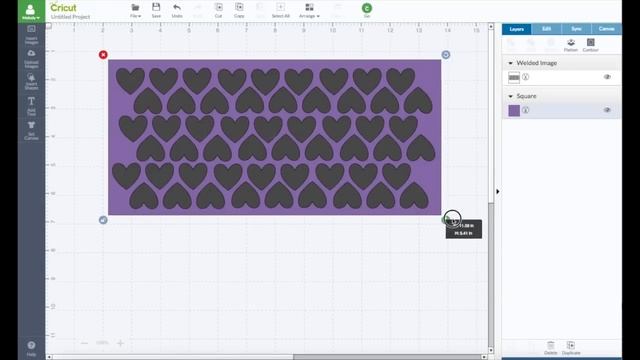Open Insert Images from the left sidebar

point(31,35)
